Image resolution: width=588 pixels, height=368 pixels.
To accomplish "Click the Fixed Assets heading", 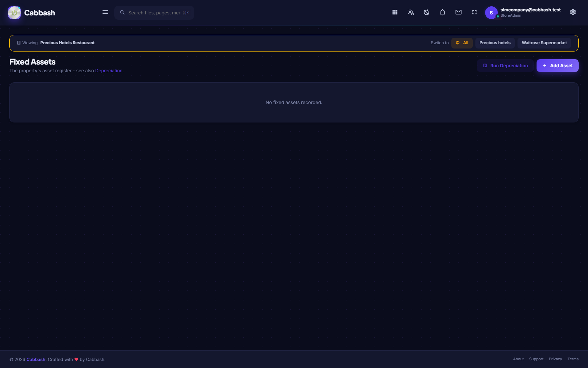I will [32, 62].
